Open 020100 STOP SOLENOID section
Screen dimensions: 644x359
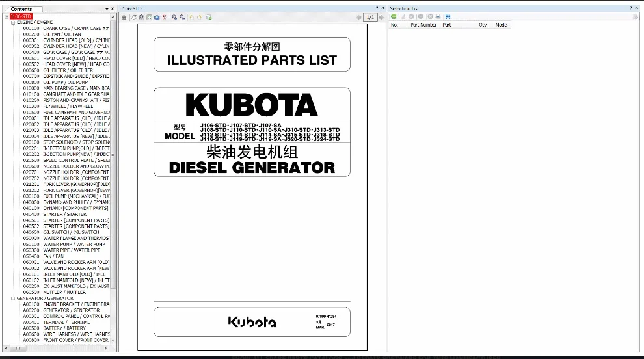click(66, 142)
